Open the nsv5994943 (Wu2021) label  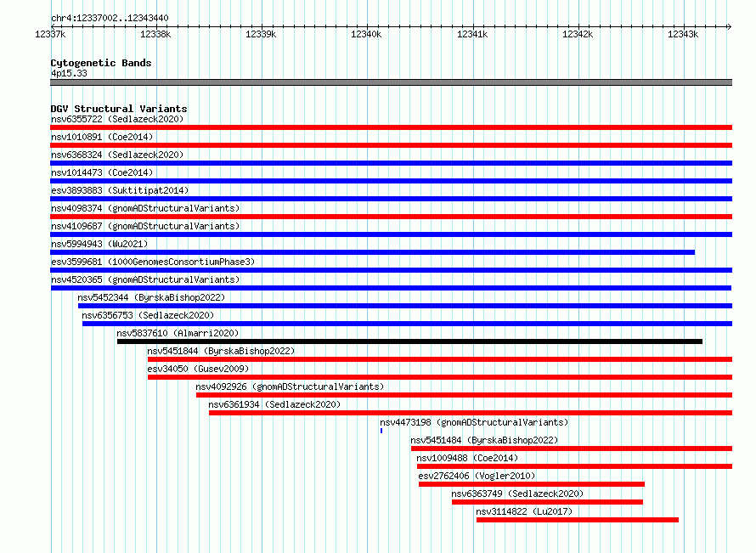pos(99,244)
